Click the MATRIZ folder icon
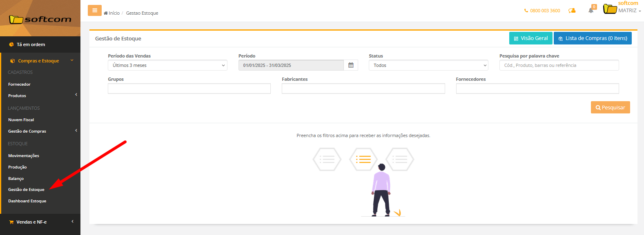The width and height of the screenshot is (644, 235). pos(610,9)
